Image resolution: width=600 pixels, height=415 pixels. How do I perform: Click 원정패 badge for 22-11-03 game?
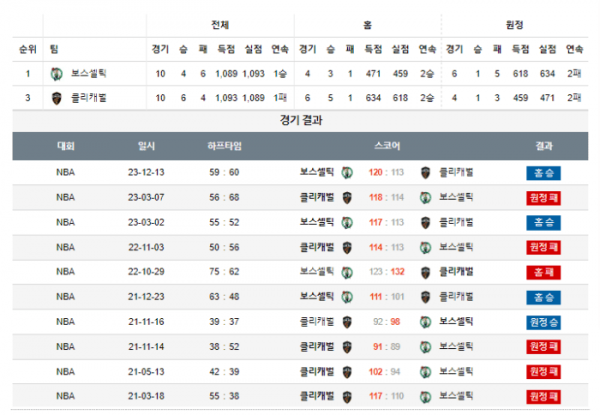(543, 247)
